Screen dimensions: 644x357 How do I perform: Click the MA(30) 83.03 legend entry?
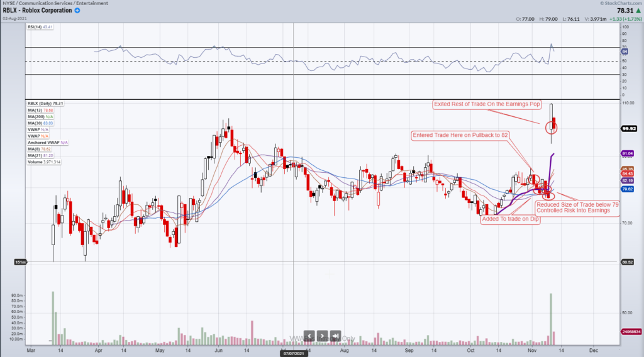(40, 123)
